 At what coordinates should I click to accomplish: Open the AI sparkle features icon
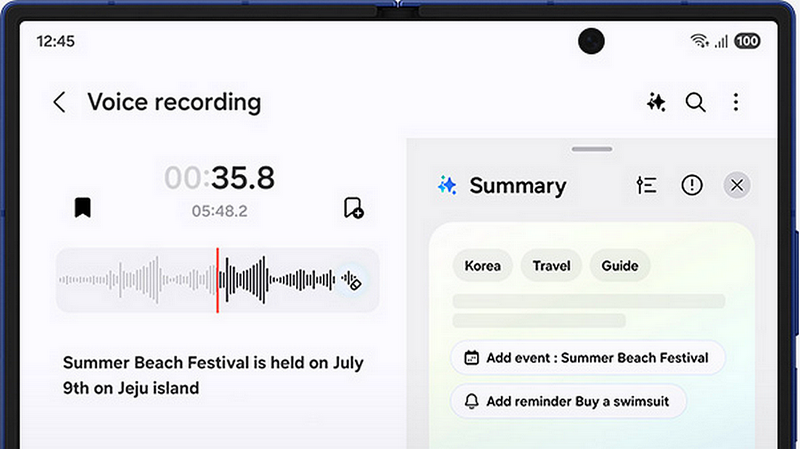[656, 102]
